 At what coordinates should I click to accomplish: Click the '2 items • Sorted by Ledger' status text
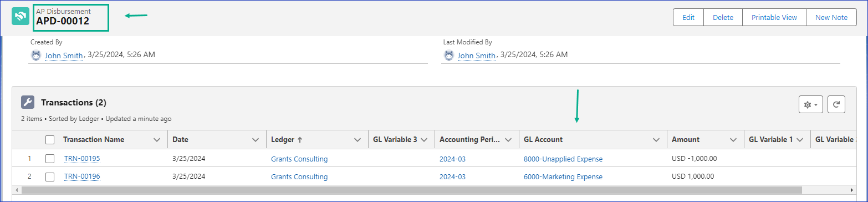coord(96,119)
